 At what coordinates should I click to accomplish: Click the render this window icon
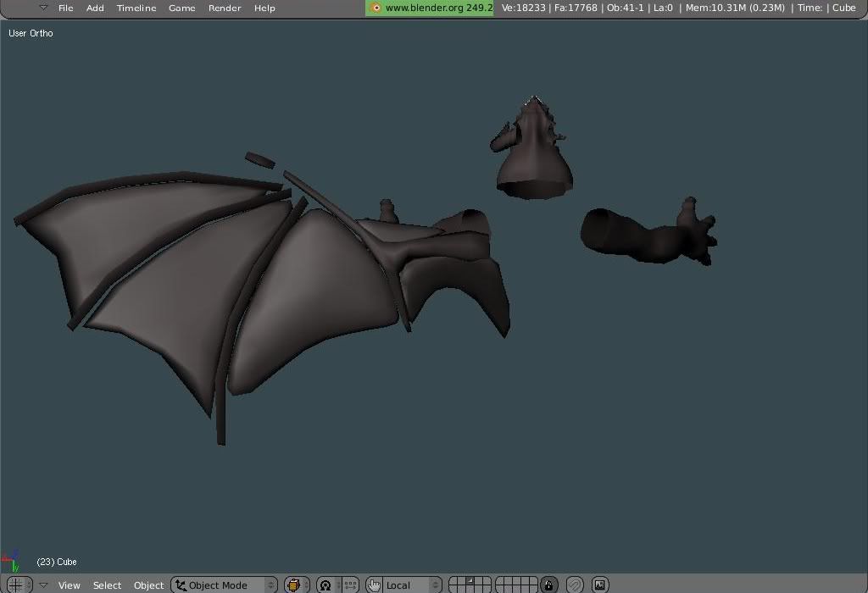[600, 585]
